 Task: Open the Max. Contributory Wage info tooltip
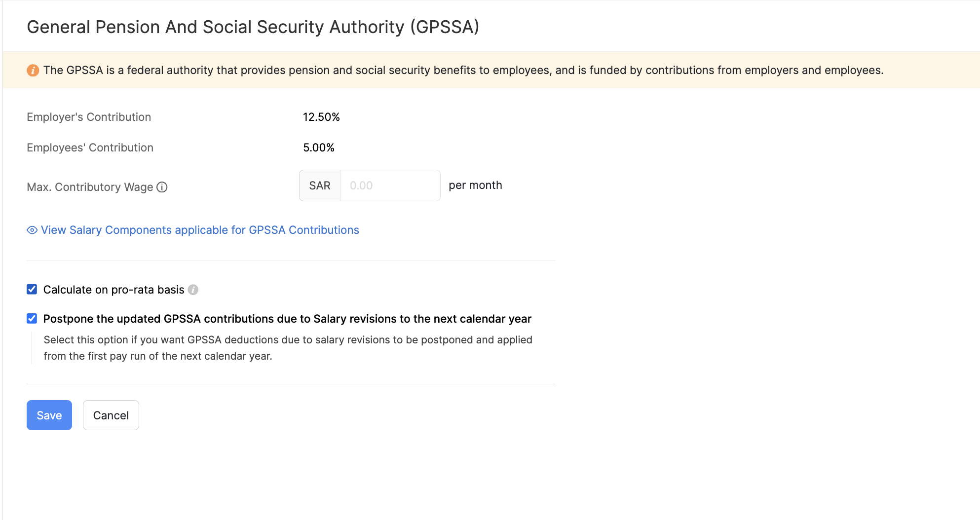[x=163, y=187]
